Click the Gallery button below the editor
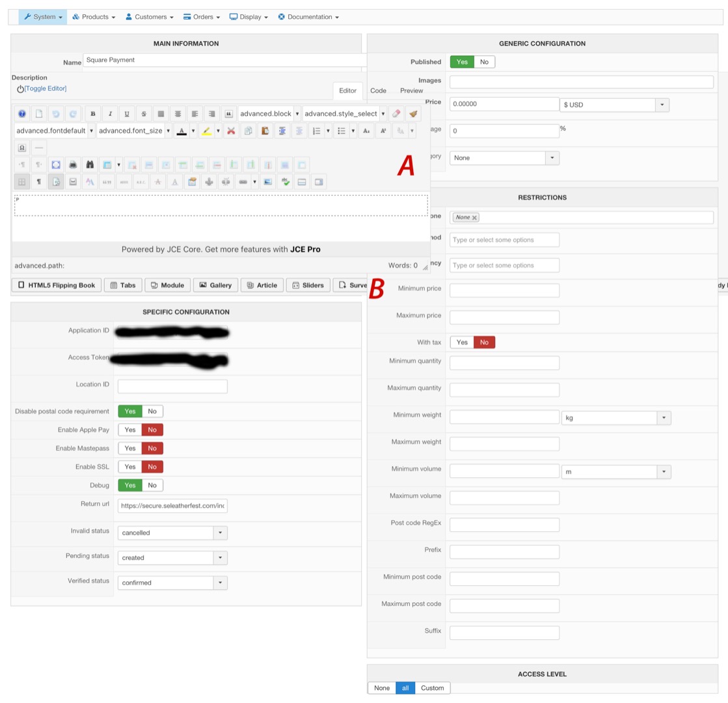The image size is (728, 703). point(215,285)
